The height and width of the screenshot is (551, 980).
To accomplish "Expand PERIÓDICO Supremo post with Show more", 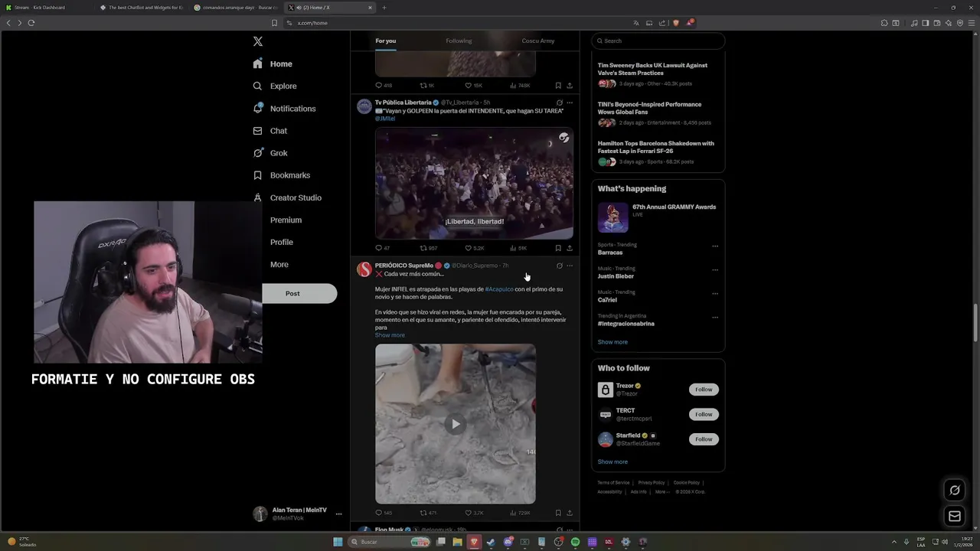I will tap(390, 335).
